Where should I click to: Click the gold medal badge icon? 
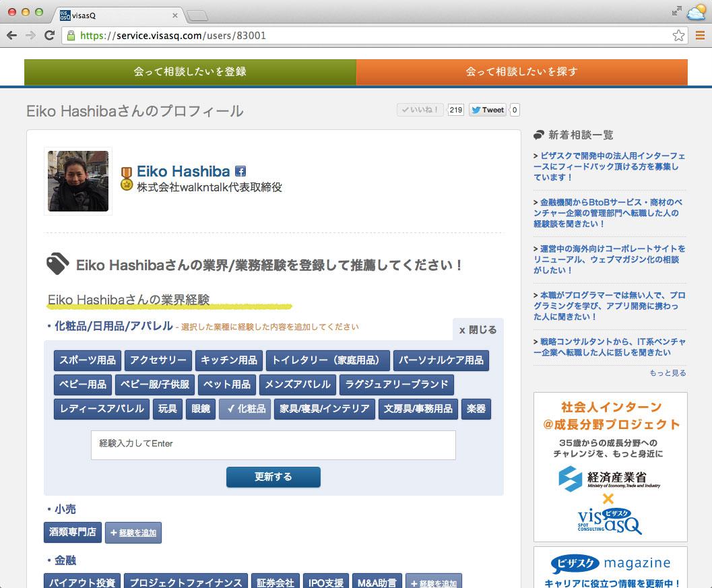click(127, 179)
